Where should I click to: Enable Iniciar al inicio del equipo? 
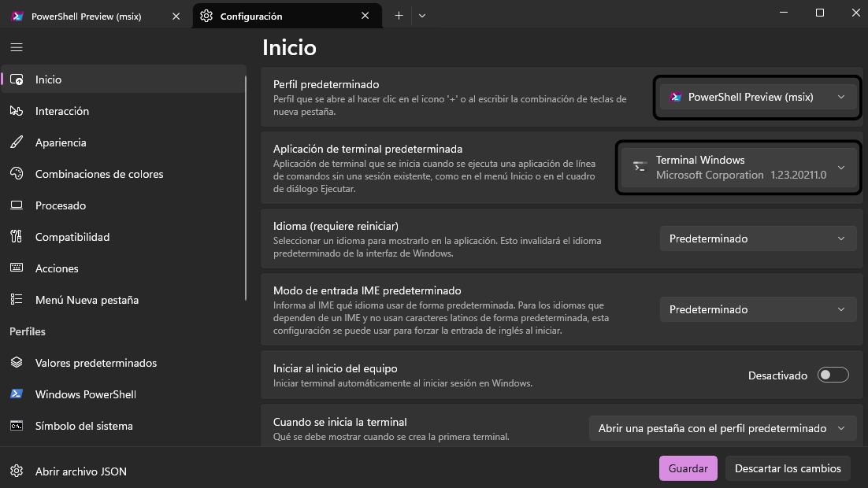tap(833, 375)
